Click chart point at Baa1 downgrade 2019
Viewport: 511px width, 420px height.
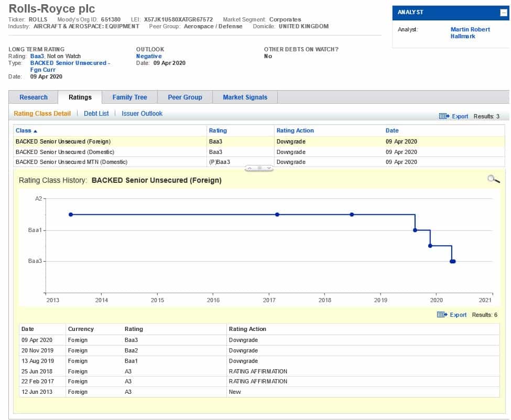tap(415, 230)
